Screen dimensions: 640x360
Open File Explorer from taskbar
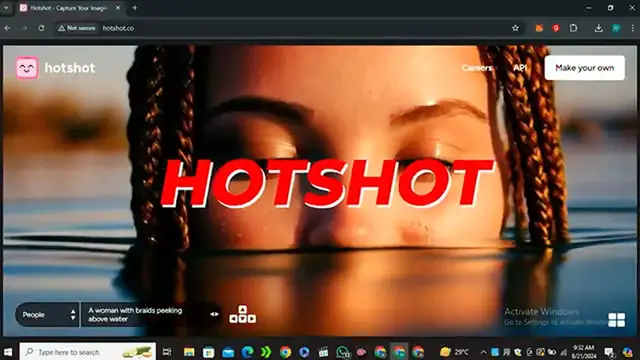tap(189, 352)
